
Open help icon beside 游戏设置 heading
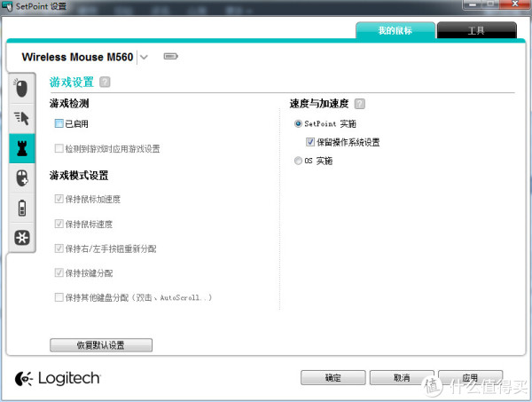pyautogui.click(x=105, y=82)
